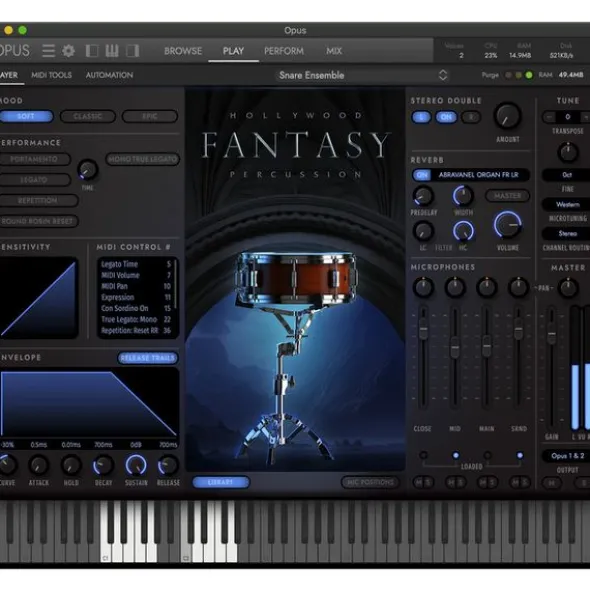Click the Master Gain fader
This screenshot has width=590, height=591.
click(552, 334)
